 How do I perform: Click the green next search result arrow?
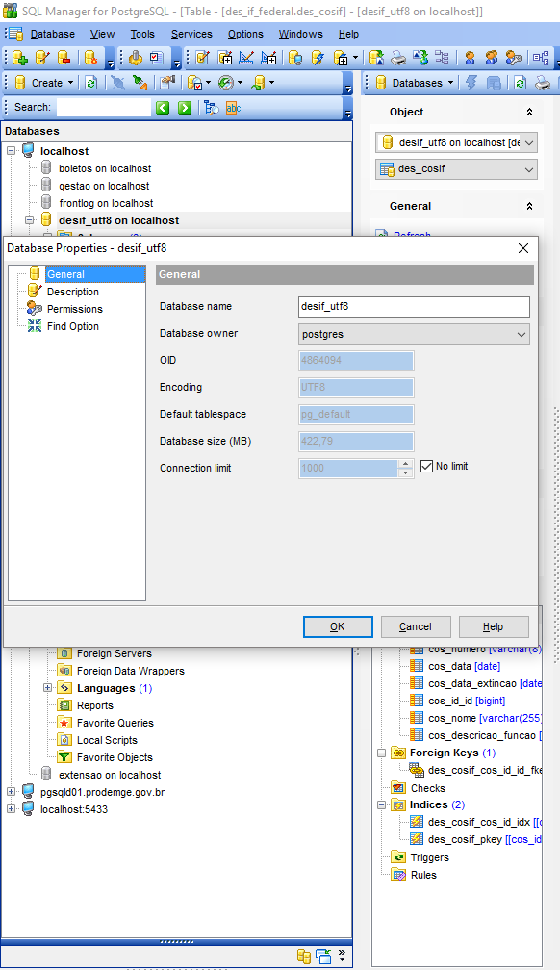(x=185, y=108)
